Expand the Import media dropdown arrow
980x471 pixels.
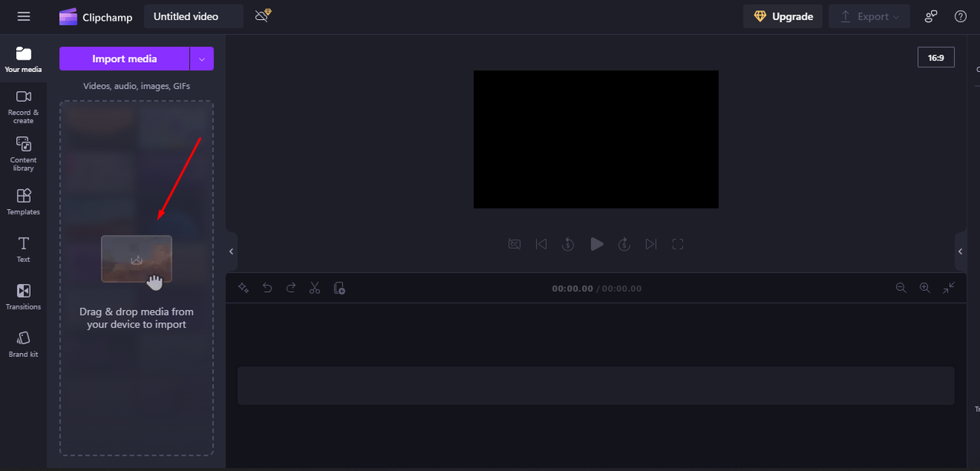[x=202, y=59]
